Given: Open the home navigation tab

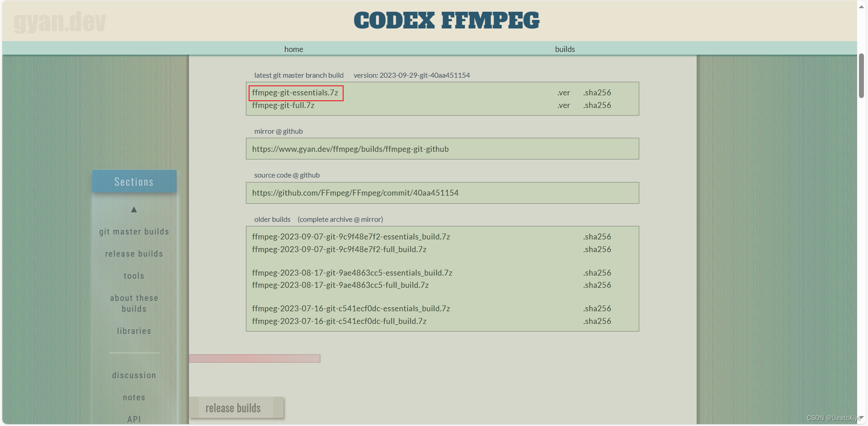Looking at the screenshot, I should pos(293,49).
